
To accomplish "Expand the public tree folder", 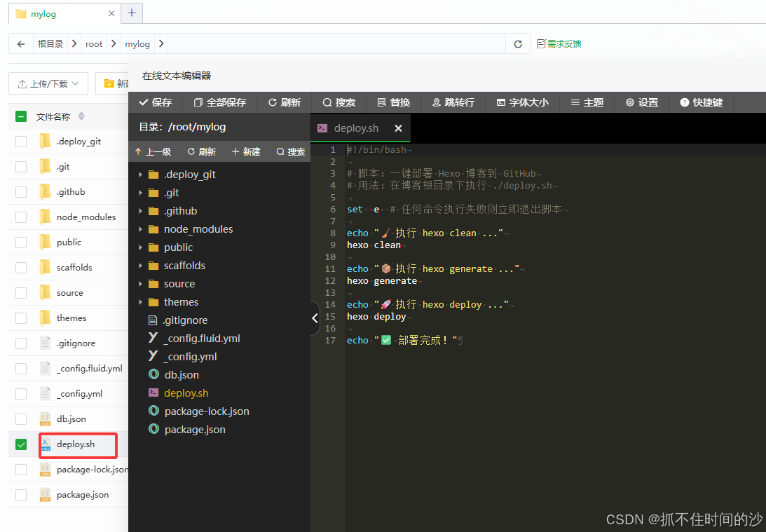I will pyautogui.click(x=140, y=247).
